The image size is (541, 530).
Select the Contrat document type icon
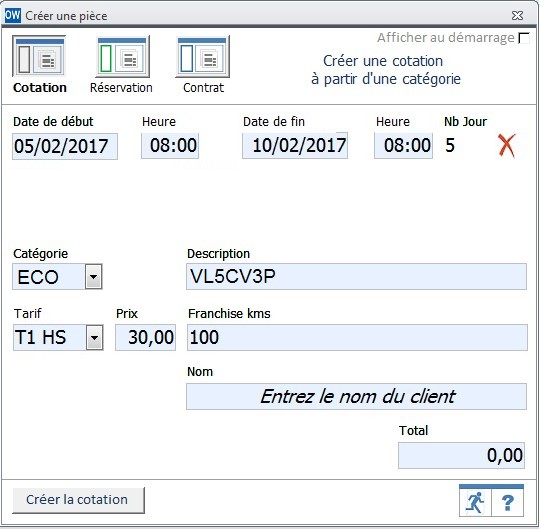click(x=203, y=57)
